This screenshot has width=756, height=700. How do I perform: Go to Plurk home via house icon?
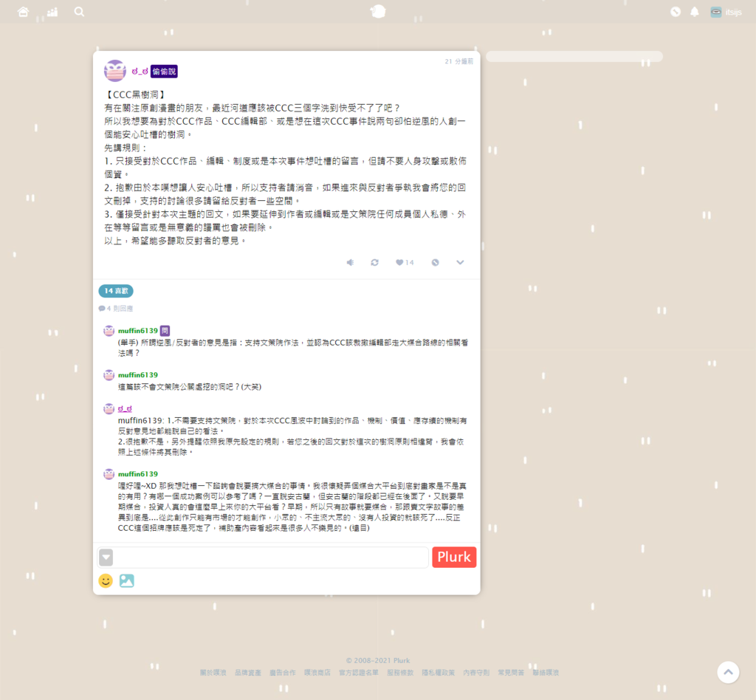[x=23, y=12]
